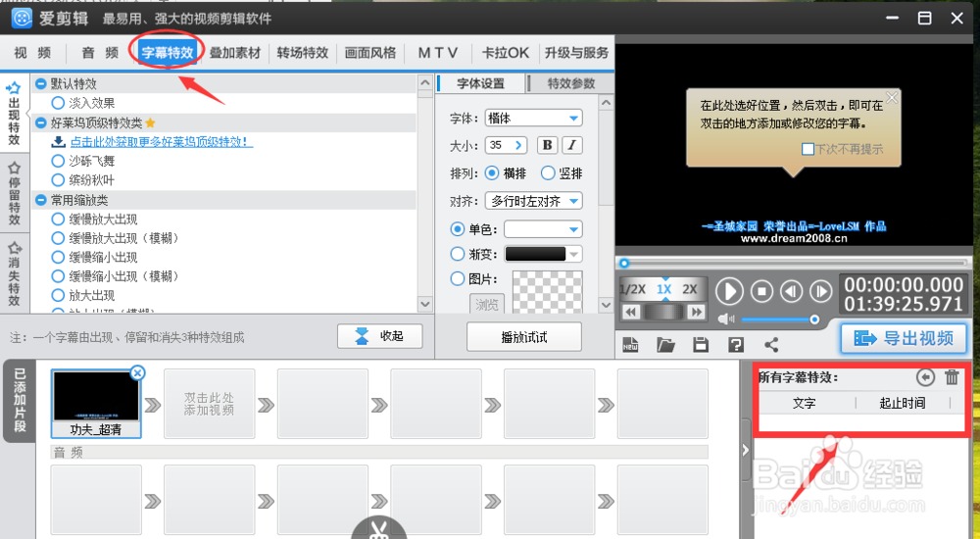
Task: Select 缓慢放大出现（模糊） effect
Action: click(58, 238)
